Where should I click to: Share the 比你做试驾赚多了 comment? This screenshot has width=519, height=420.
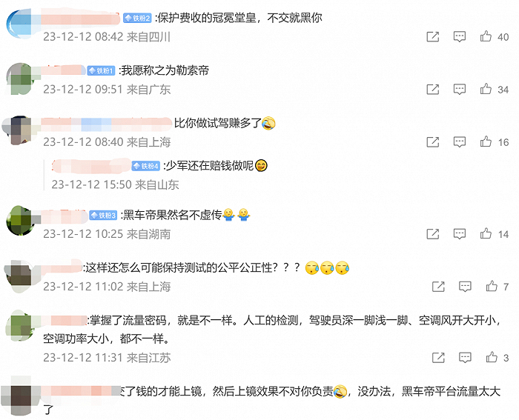(432, 142)
